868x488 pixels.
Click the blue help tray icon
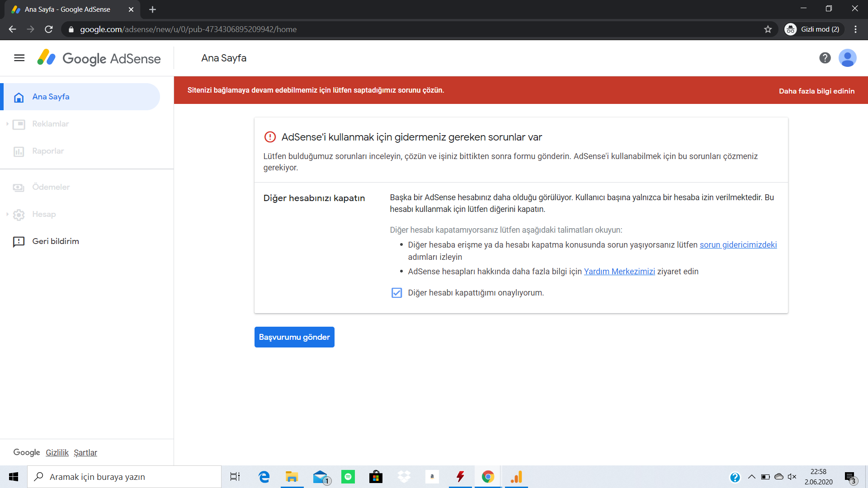pos(735,477)
